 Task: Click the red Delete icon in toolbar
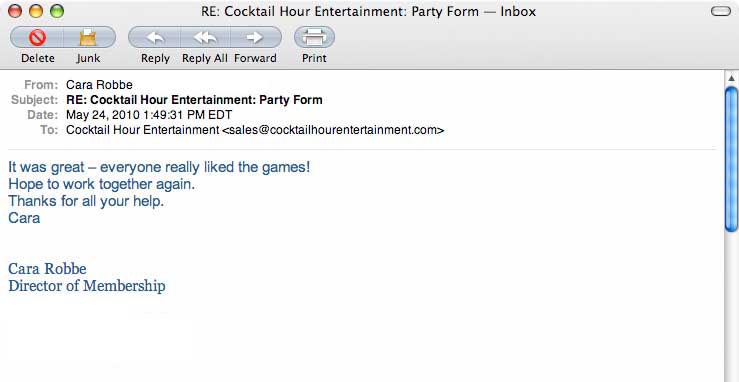pyautogui.click(x=37, y=37)
